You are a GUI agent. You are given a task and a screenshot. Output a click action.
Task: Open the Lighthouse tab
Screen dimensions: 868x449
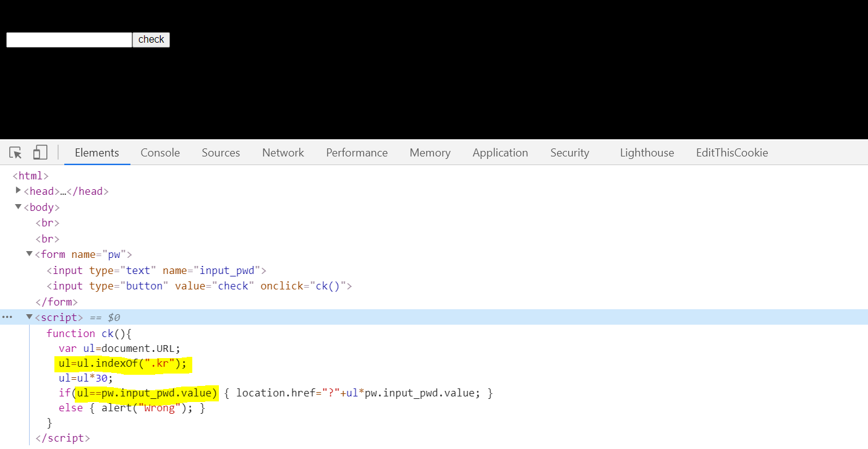point(647,153)
